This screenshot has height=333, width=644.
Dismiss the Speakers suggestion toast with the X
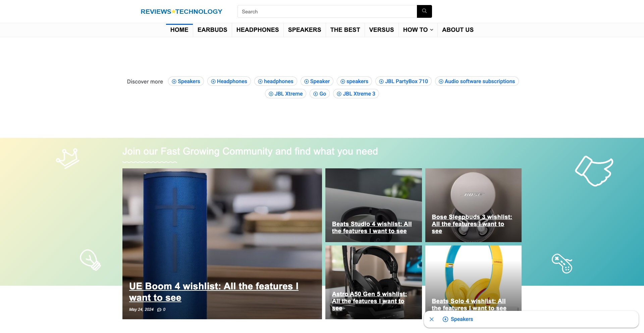pyautogui.click(x=432, y=319)
